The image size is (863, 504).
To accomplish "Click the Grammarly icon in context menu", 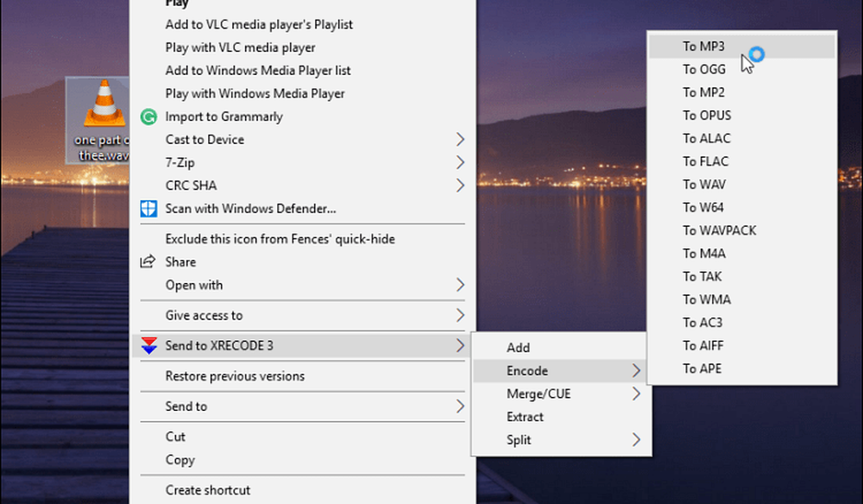I will (x=148, y=117).
